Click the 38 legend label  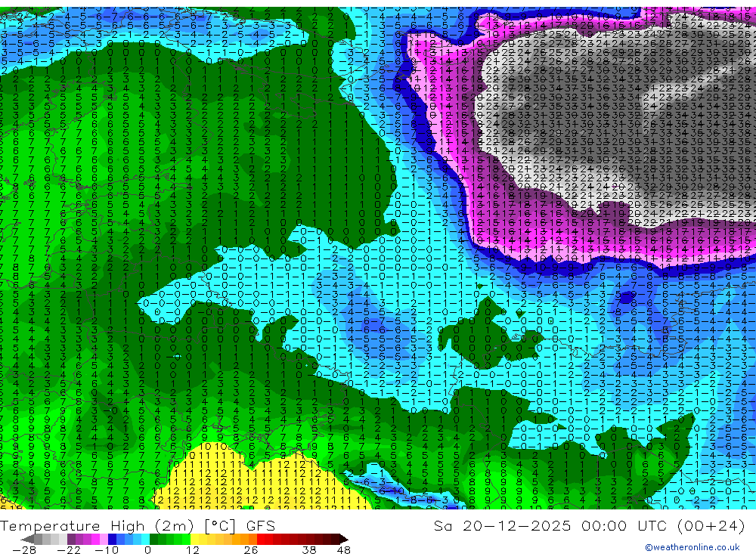(309, 550)
